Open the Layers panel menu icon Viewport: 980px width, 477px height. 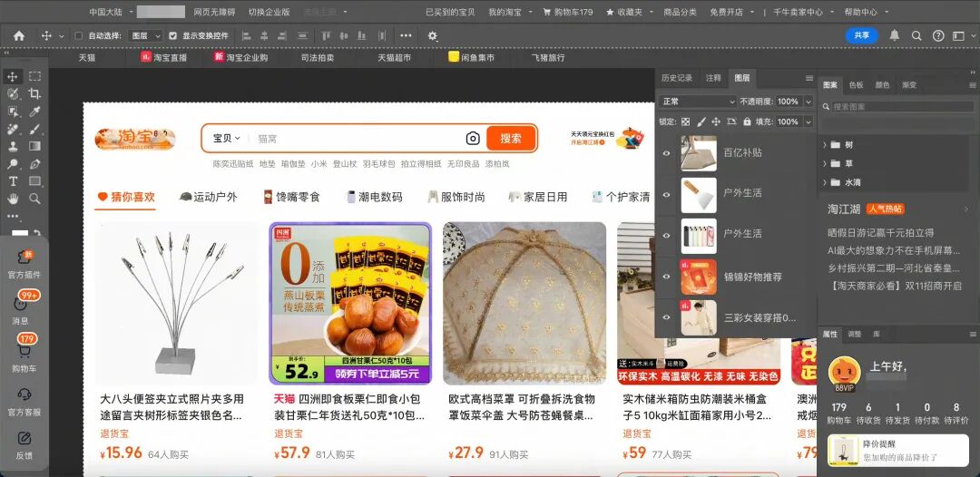(809, 78)
